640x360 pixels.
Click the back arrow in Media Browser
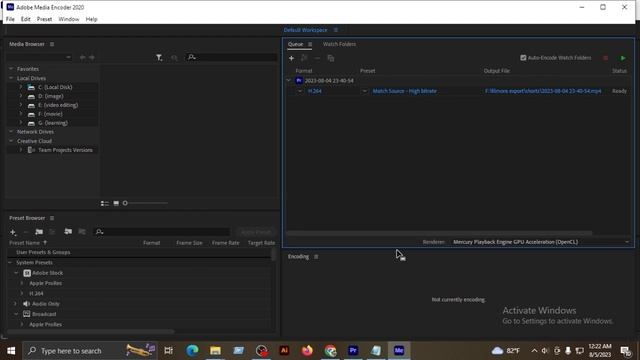pos(82,58)
